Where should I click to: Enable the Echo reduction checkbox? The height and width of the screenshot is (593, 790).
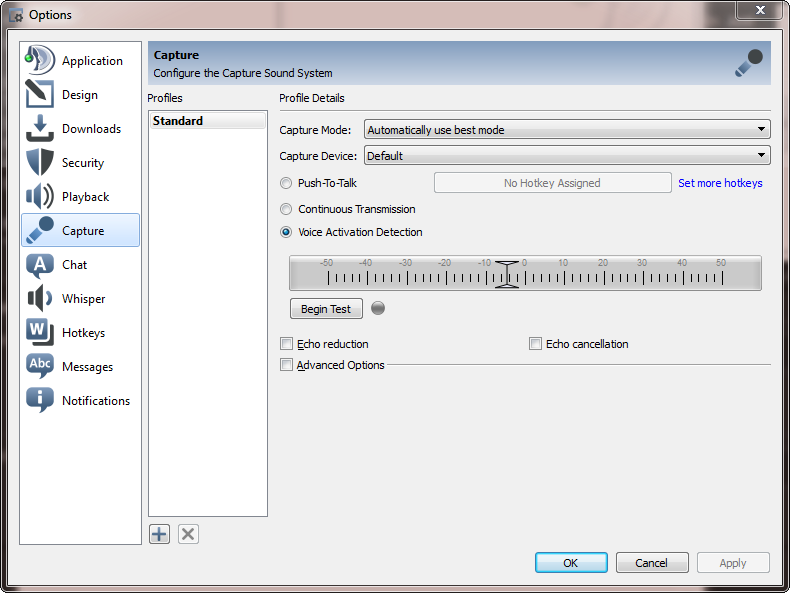click(x=287, y=344)
